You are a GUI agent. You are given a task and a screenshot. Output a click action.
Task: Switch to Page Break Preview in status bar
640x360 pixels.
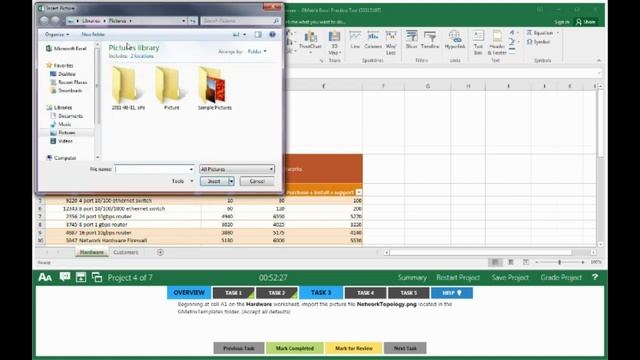526,262
